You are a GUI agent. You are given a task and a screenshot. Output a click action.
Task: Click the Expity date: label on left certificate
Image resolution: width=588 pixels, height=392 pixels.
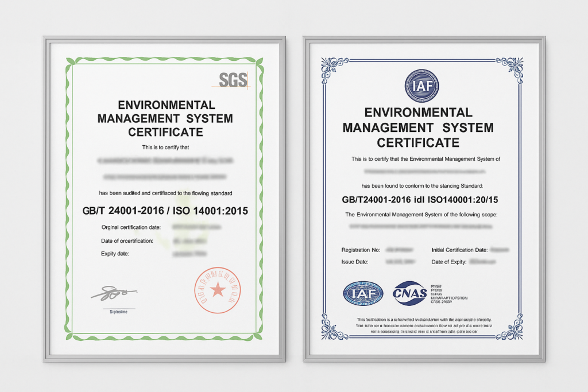pos(115,253)
